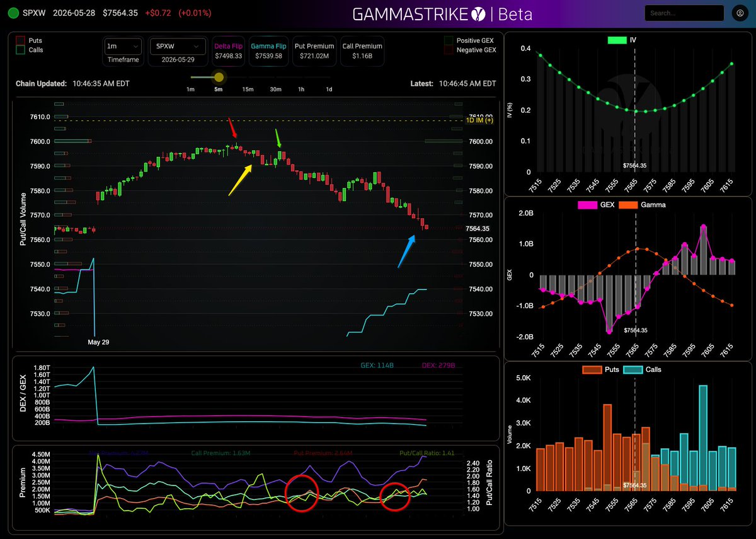Click the tallest Puts volume bar near 7550
Screen dimensions: 756x539
pos(607,447)
